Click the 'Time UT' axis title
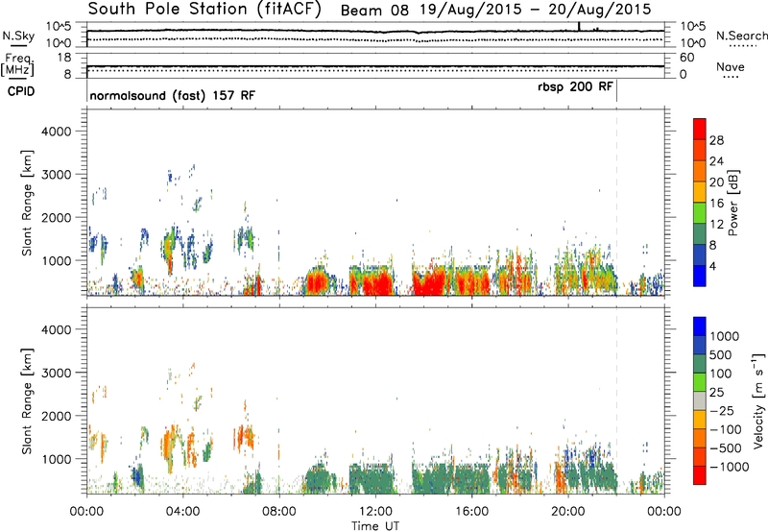Image resolution: width=768 pixels, height=532 pixels. (375, 526)
